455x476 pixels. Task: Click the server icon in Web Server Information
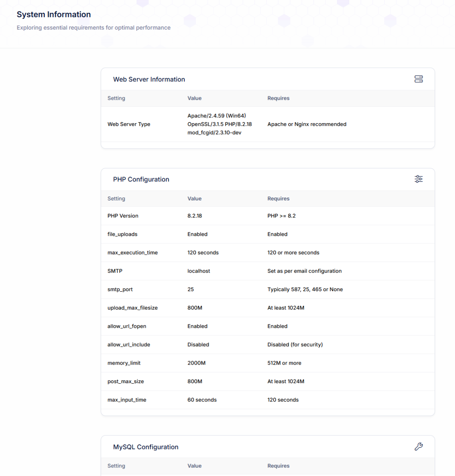418,79
